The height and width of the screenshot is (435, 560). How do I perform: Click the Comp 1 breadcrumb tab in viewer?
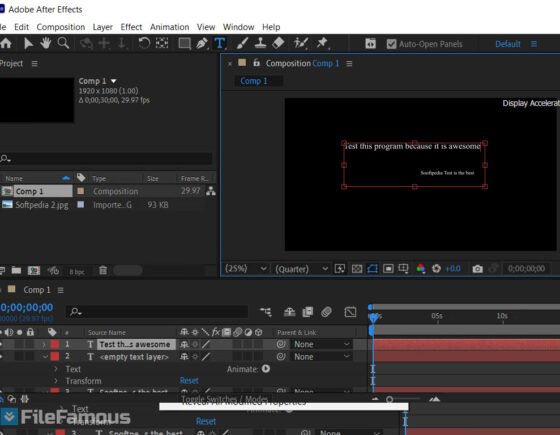tap(254, 81)
